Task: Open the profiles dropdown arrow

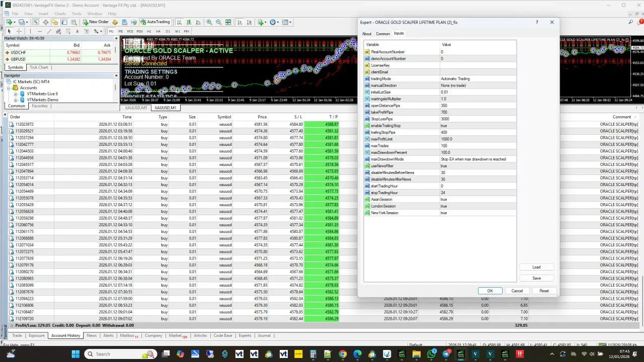Action: point(27,22)
